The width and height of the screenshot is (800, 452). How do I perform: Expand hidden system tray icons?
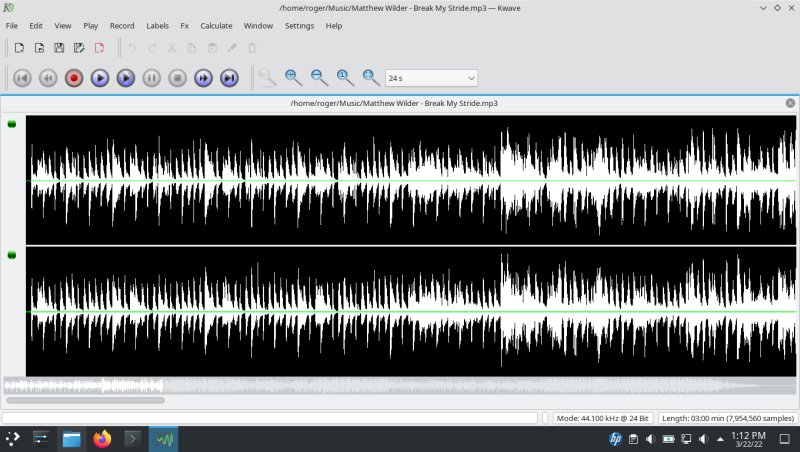pos(720,439)
